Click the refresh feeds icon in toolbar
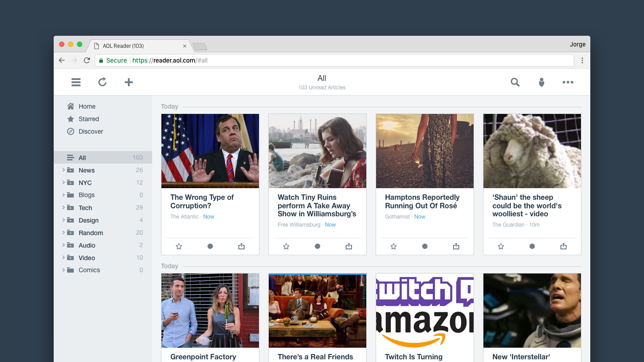Viewport: 644px width, 362px height. (102, 82)
